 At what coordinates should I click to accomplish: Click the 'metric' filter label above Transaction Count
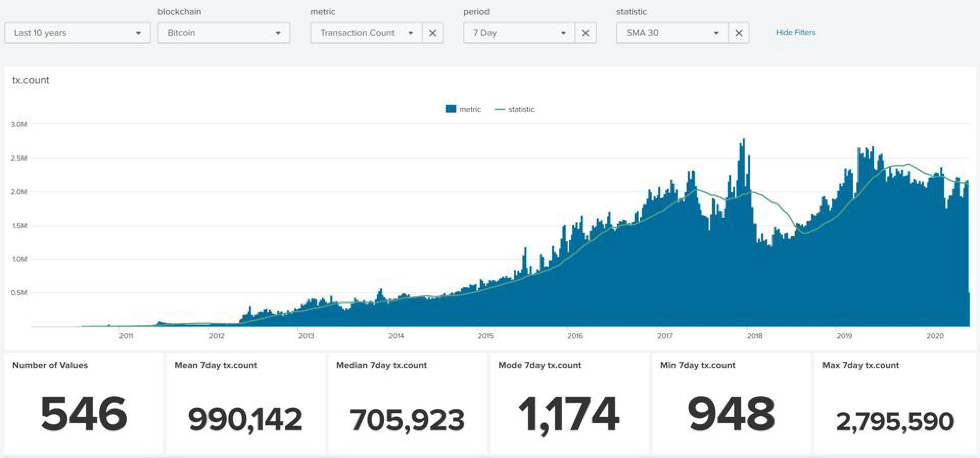point(323,12)
